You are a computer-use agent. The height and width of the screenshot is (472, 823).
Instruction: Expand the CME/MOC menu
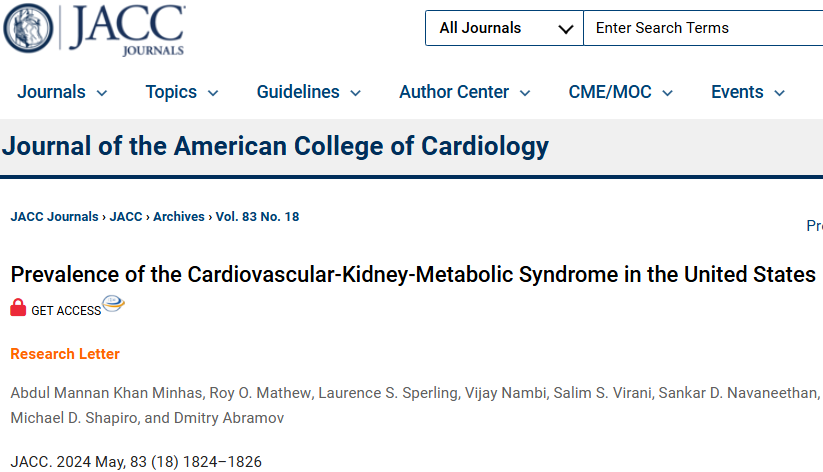click(621, 92)
